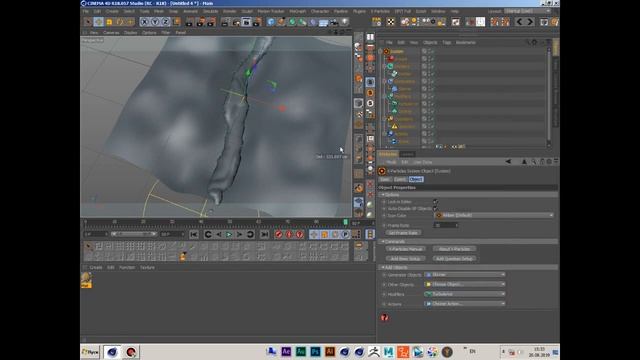Click the Windows Start button

90,352
